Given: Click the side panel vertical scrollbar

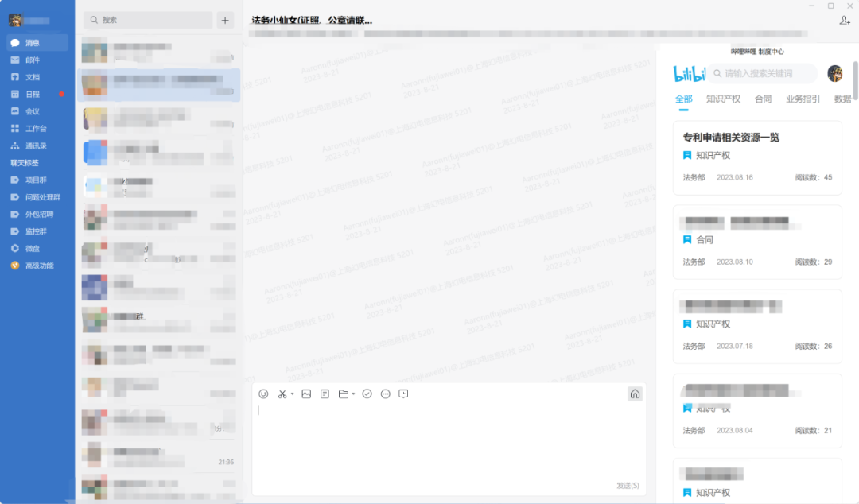Looking at the screenshot, I should coord(855,80).
